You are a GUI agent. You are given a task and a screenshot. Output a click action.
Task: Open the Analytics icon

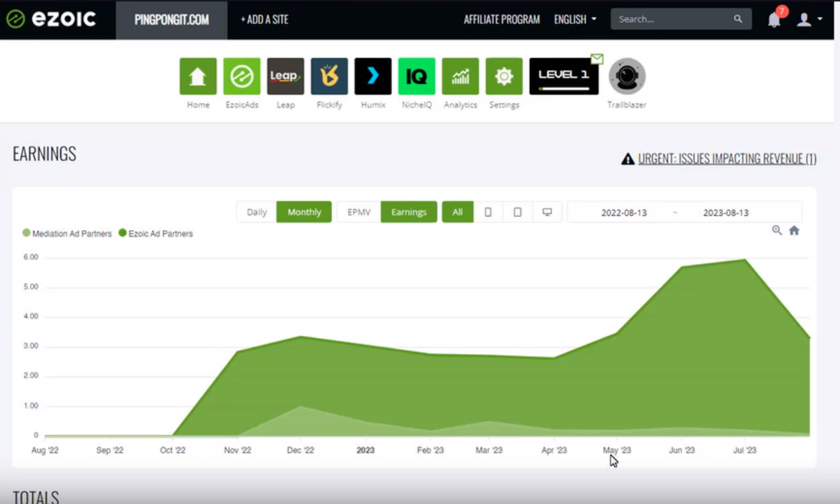tap(460, 76)
